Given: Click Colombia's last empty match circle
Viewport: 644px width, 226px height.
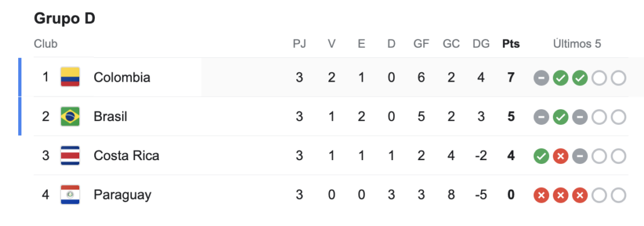Looking at the screenshot, I should click(x=618, y=77).
